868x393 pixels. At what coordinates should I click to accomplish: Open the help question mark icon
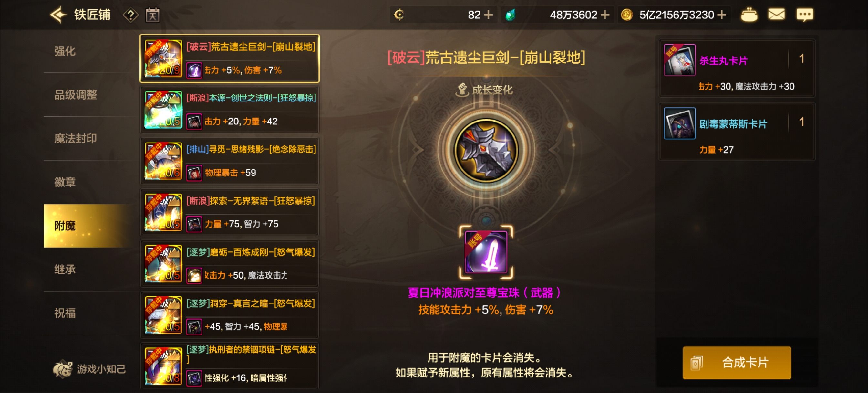[131, 15]
